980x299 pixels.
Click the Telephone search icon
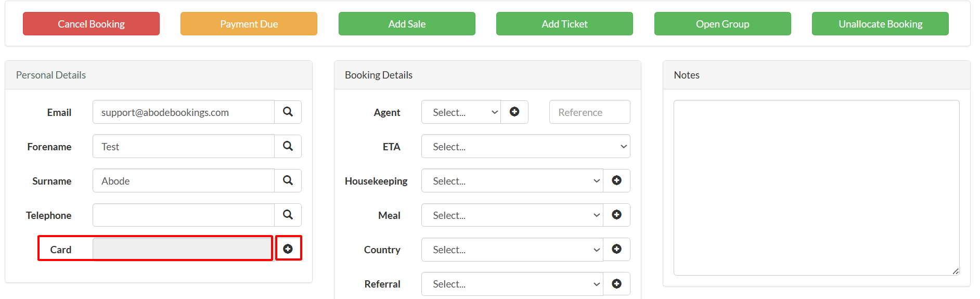point(288,215)
